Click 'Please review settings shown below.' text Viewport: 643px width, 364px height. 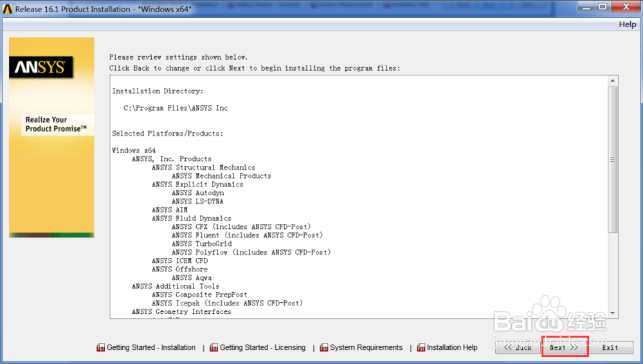pyautogui.click(x=178, y=57)
